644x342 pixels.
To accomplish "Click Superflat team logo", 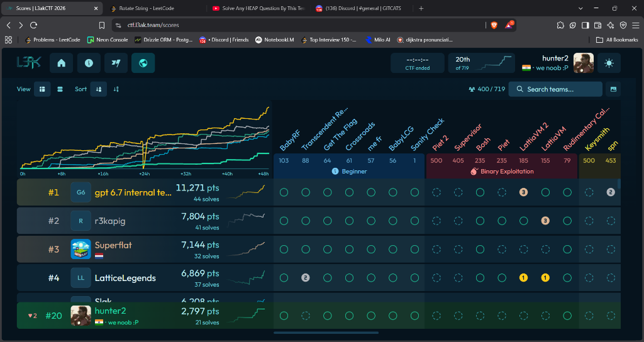I will pos(80,249).
